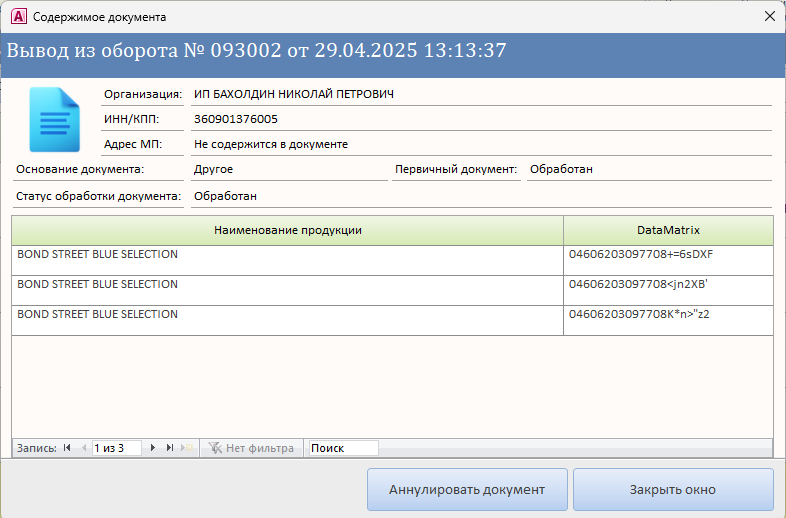The image size is (786, 518).
Task: Click the Запись: label in navigator
Action: pos(37,448)
